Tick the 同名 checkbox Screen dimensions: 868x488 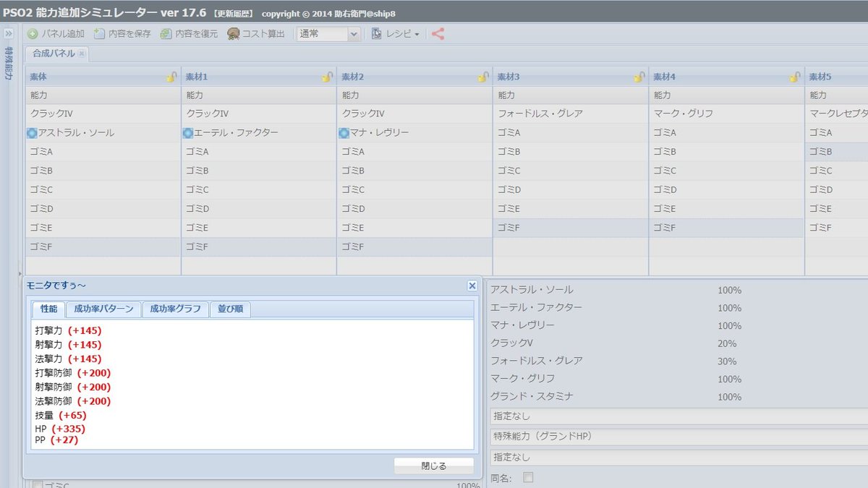pos(528,477)
